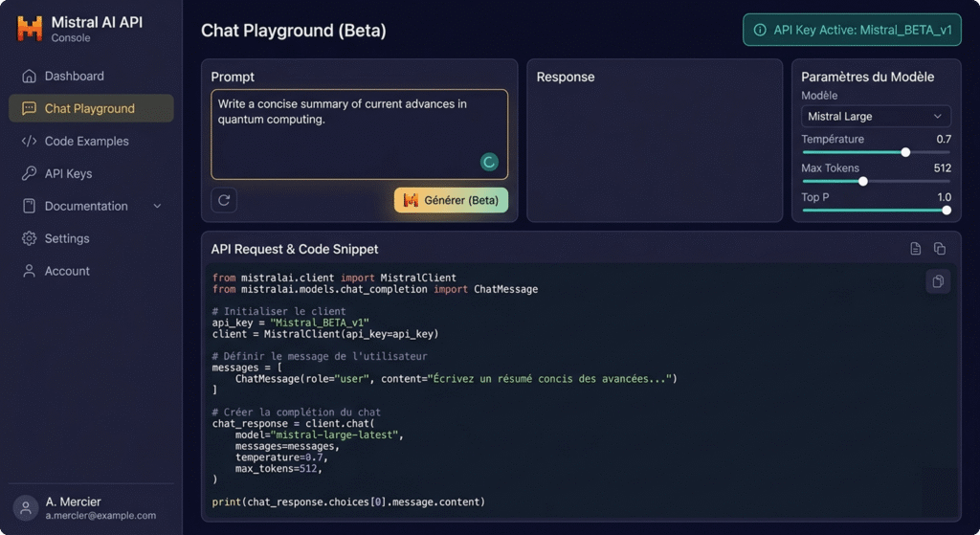Click the Account person icon
This screenshot has height=535, width=980.
click(x=29, y=271)
